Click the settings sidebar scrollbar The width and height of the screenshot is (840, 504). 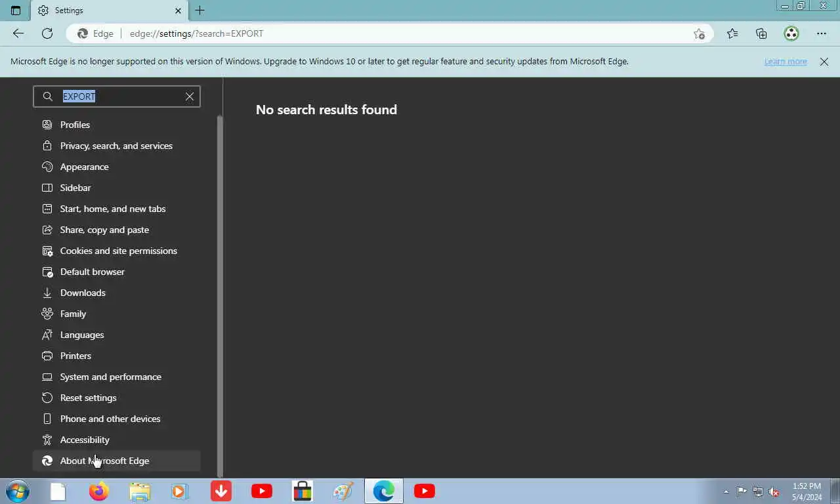(220, 295)
